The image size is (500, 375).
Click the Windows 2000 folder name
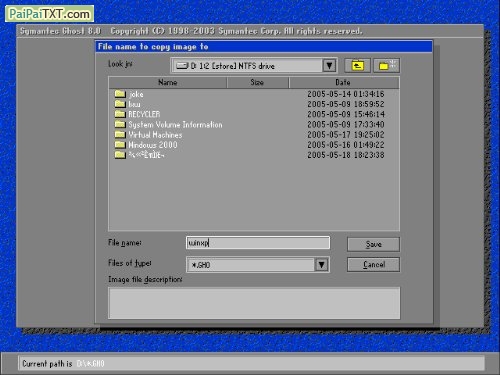[x=153, y=145]
